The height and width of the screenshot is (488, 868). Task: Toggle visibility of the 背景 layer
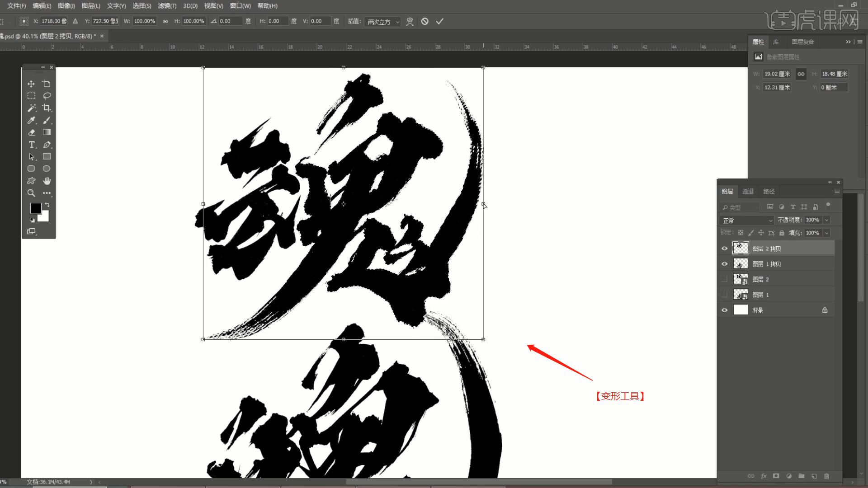coord(725,310)
